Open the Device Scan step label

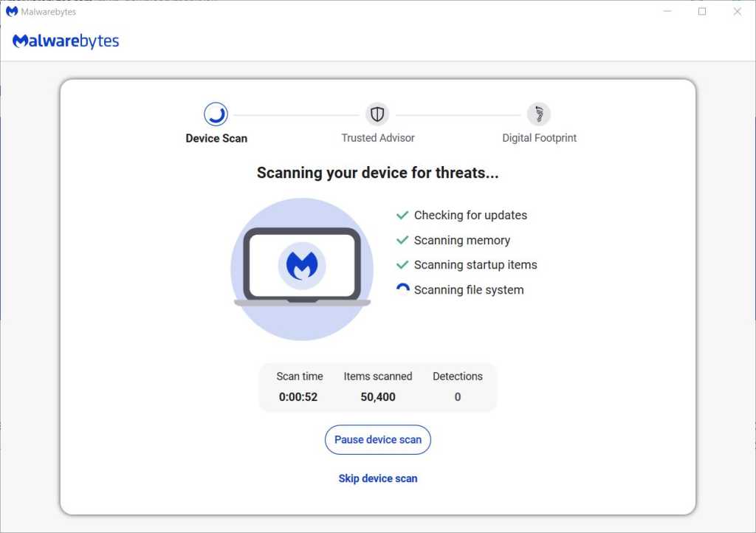pyautogui.click(x=216, y=138)
